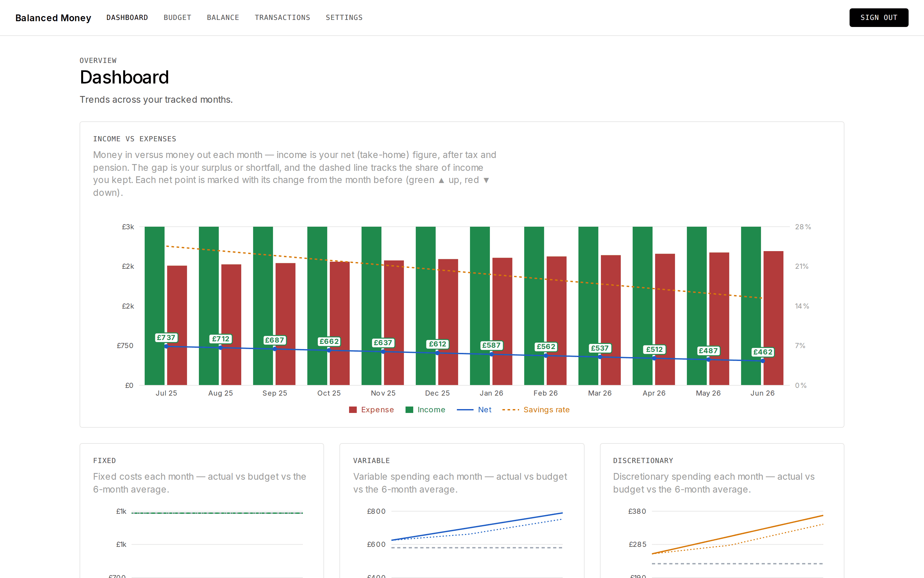Image resolution: width=924 pixels, height=578 pixels.
Task: Click the £637 net label for Nov 25
Action: [x=383, y=343]
